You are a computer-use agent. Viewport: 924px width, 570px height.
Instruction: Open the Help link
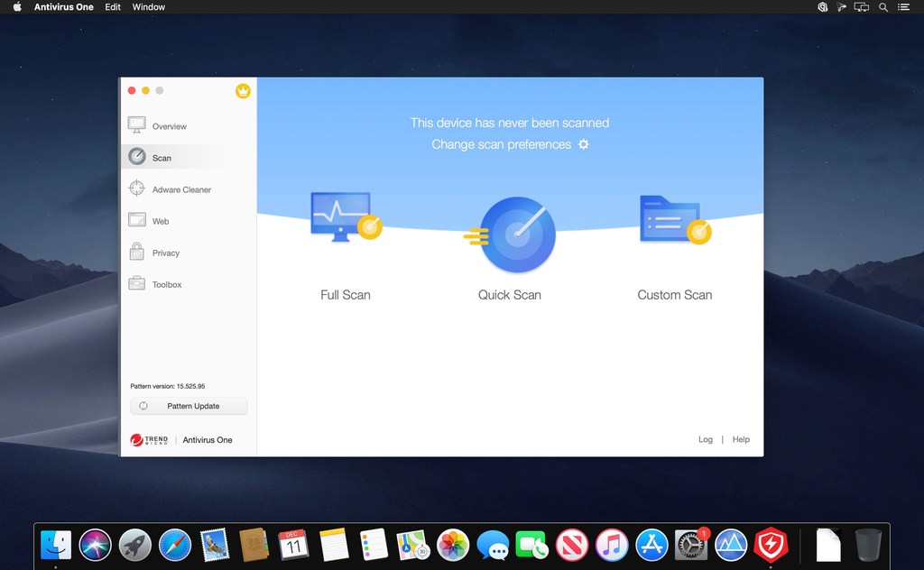(x=741, y=439)
